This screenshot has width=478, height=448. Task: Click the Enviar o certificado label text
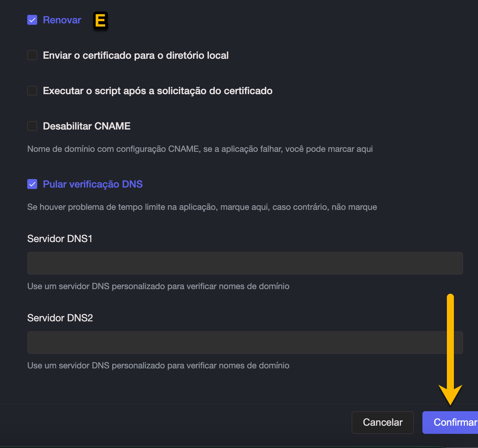pos(136,56)
